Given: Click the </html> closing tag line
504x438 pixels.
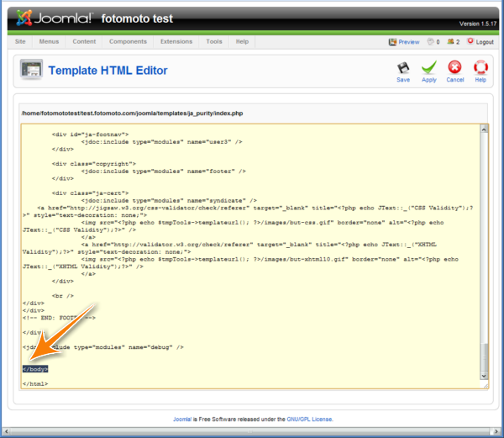Looking at the screenshot, I should (35, 383).
